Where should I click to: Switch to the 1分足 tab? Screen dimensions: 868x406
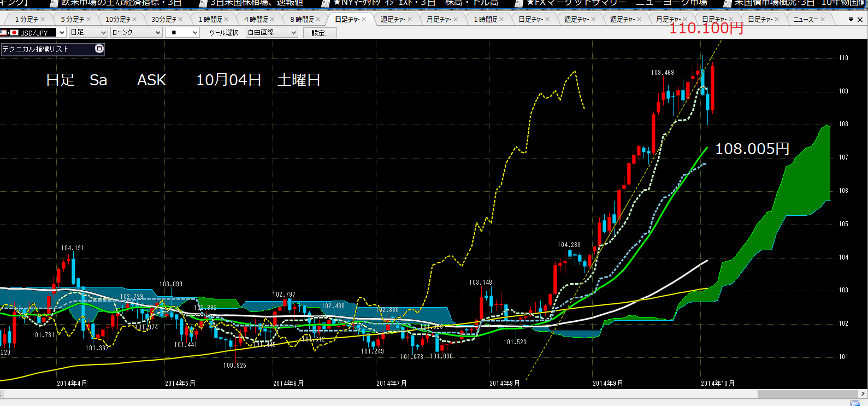(26, 20)
